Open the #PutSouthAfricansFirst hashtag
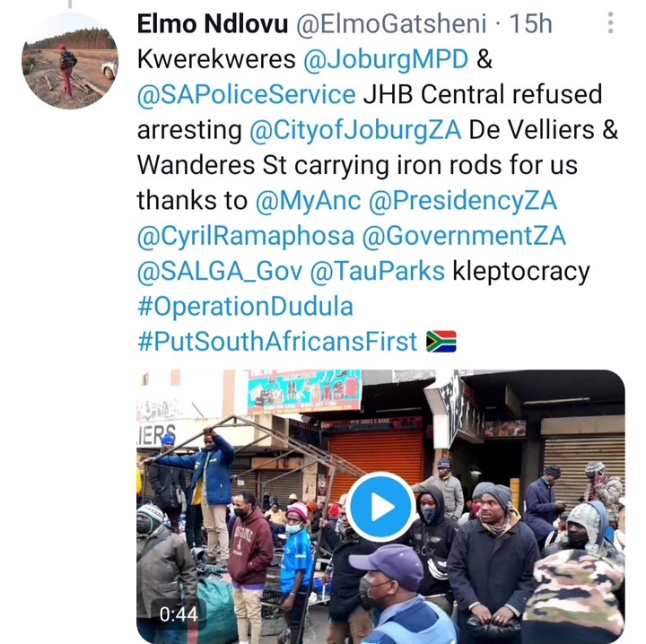 [277, 343]
